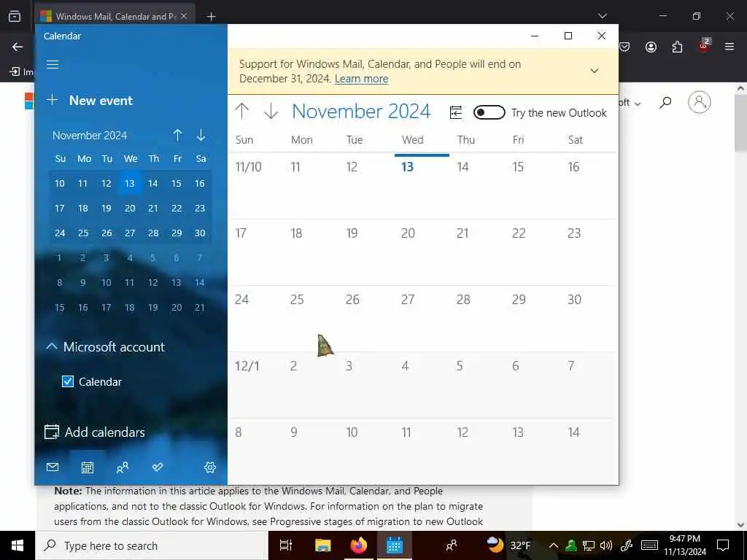This screenshot has height=560, width=747.
Task: Collapse the Microsoft account section
Action: (x=52, y=346)
